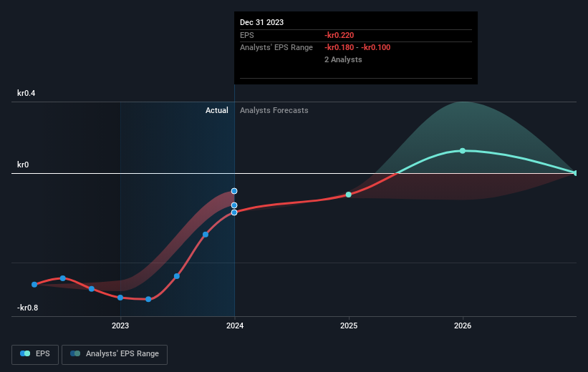The height and width of the screenshot is (372, 588).
Task: Click the lowest EPS point after 2023
Action: coord(148,299)
